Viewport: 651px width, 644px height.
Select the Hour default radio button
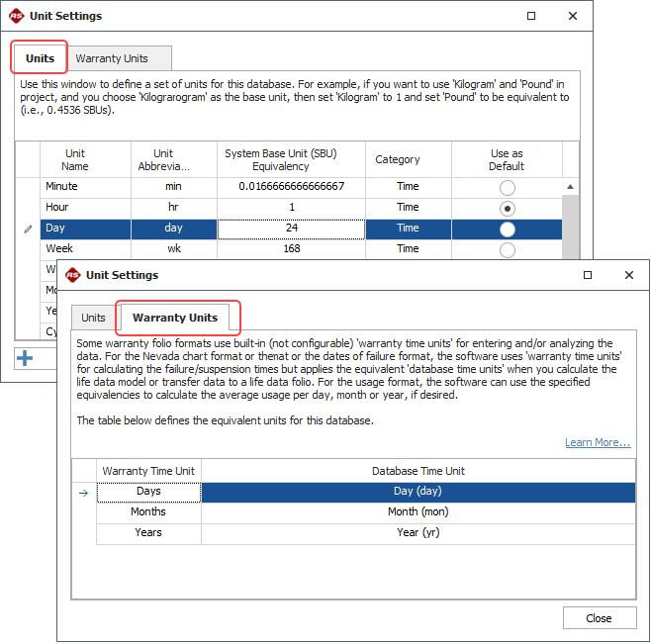(508, 208)
